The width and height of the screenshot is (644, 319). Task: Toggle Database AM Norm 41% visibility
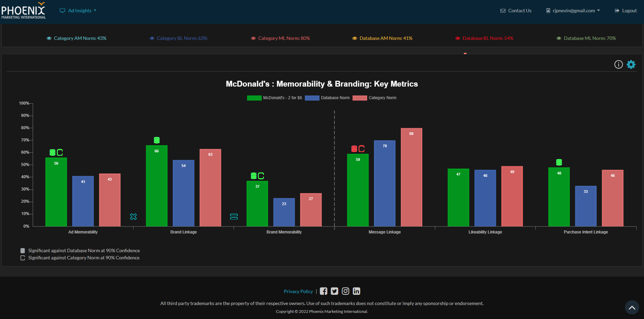tap(382, 38)
